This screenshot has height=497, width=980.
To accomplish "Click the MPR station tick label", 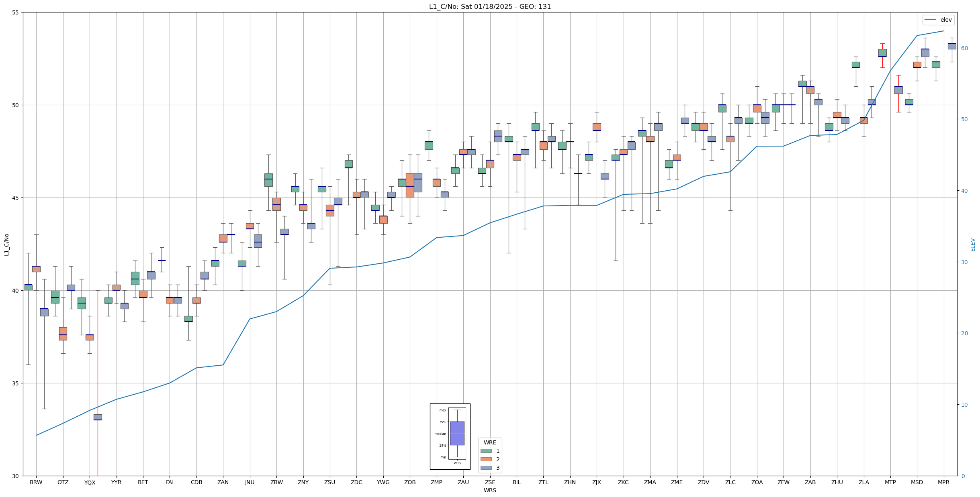I will click(943, 482).
